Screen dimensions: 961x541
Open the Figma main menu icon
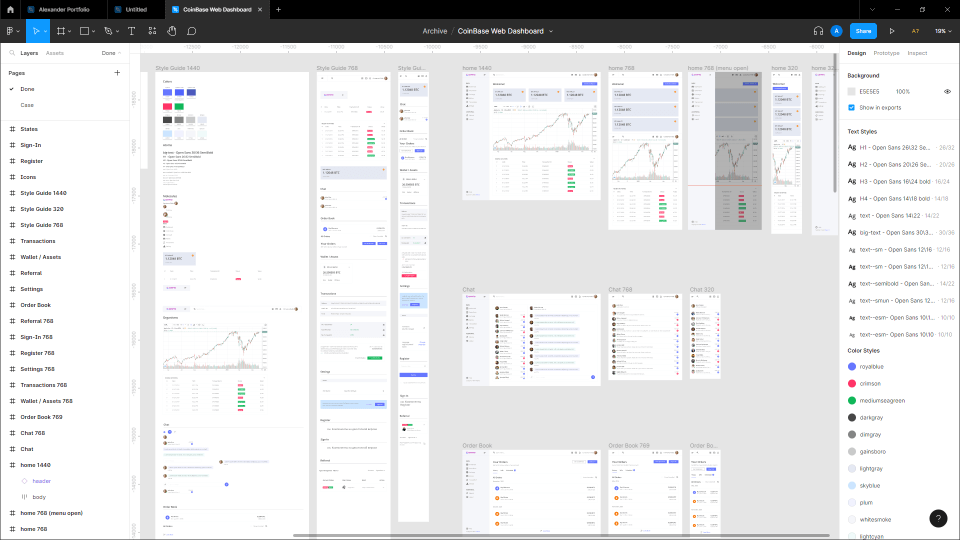coord(10,31)
